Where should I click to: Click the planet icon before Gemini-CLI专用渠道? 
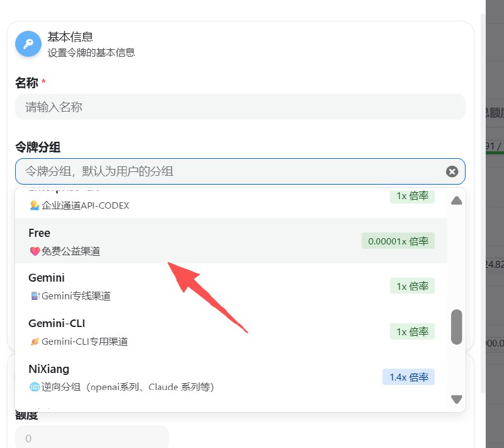(x=35, y=342)
